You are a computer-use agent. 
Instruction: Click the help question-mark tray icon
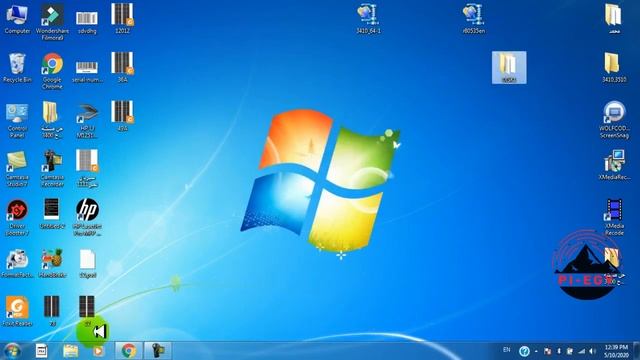point(524,351)
